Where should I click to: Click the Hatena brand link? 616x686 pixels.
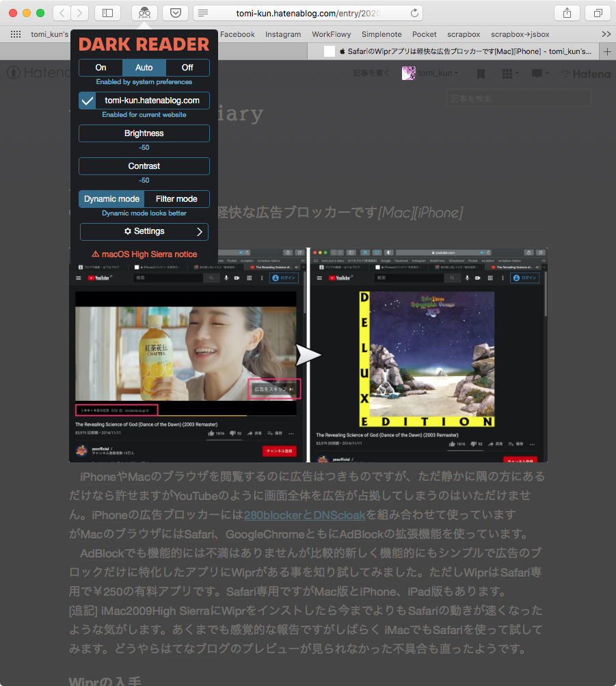click(586, 74)
